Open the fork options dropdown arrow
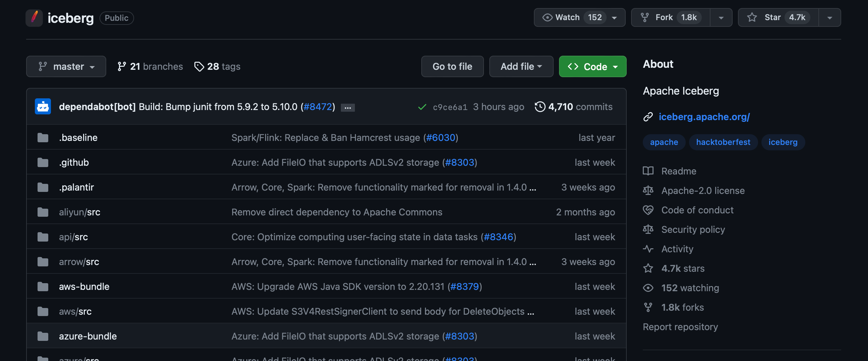The height and width of the screenshot is (361, 868). pos(721,17)
